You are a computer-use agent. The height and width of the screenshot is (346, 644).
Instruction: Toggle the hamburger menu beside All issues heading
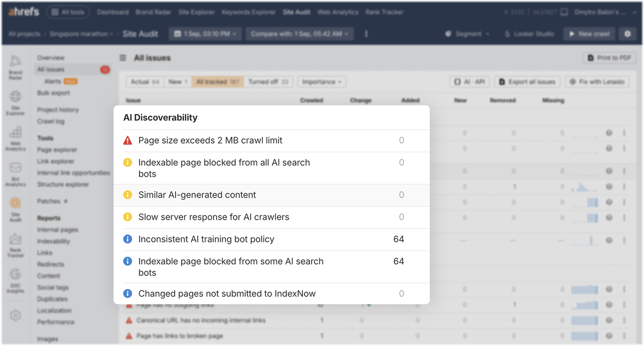[123, 58]
